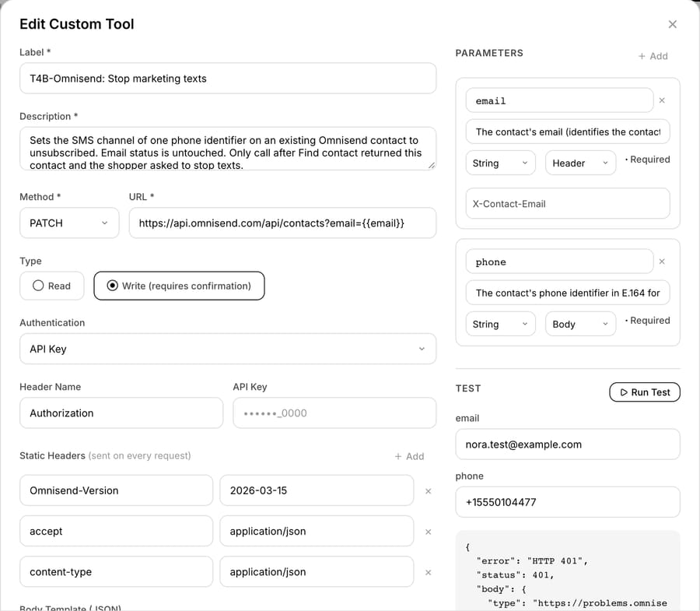
Task: Edit the email parameter name field
Action: tap(559, 100)
